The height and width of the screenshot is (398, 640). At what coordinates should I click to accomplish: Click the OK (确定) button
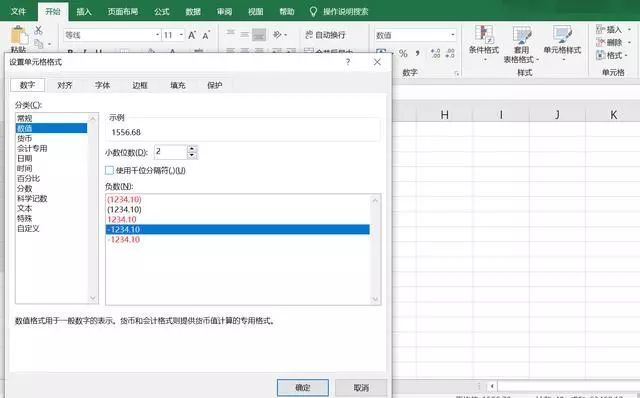click(302, 387)
